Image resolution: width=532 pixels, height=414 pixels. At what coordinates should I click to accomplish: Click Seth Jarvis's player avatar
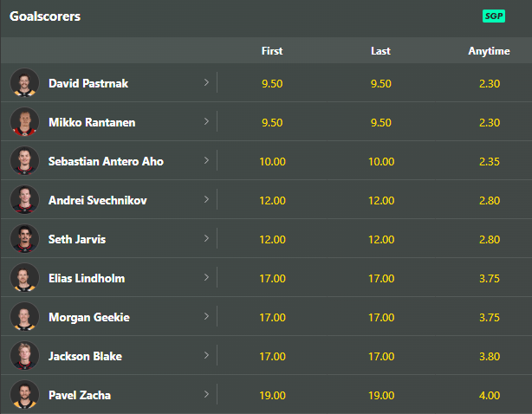tap(24, 239)
